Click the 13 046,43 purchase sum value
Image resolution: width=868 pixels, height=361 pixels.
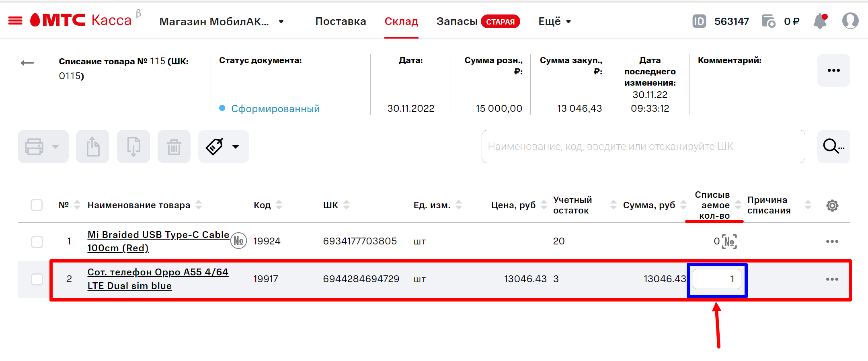coord(579,109)
